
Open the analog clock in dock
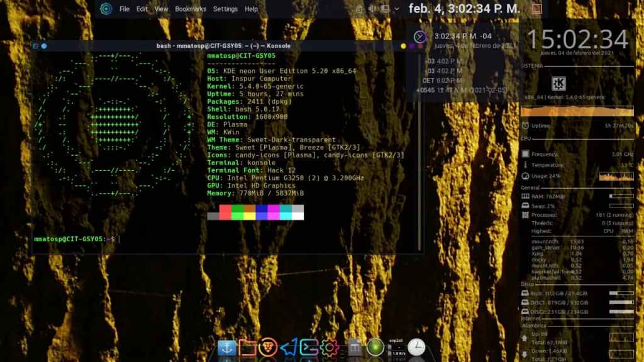point(416,347)
